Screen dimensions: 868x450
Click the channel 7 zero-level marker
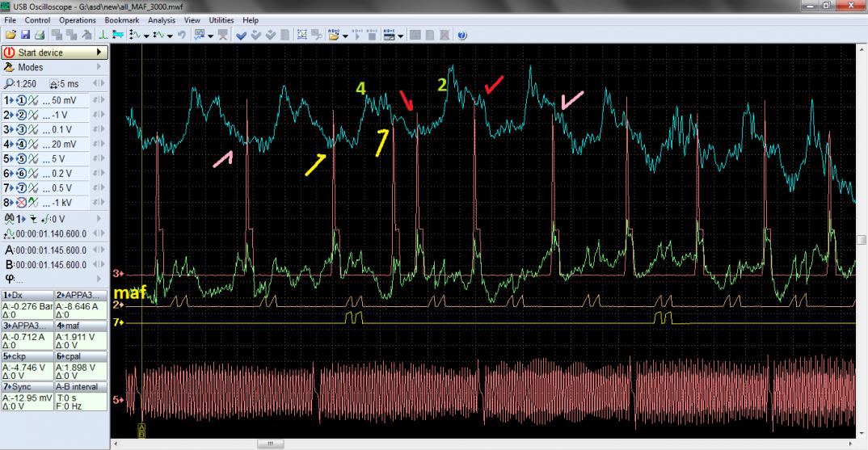click(x=118, y=322)
